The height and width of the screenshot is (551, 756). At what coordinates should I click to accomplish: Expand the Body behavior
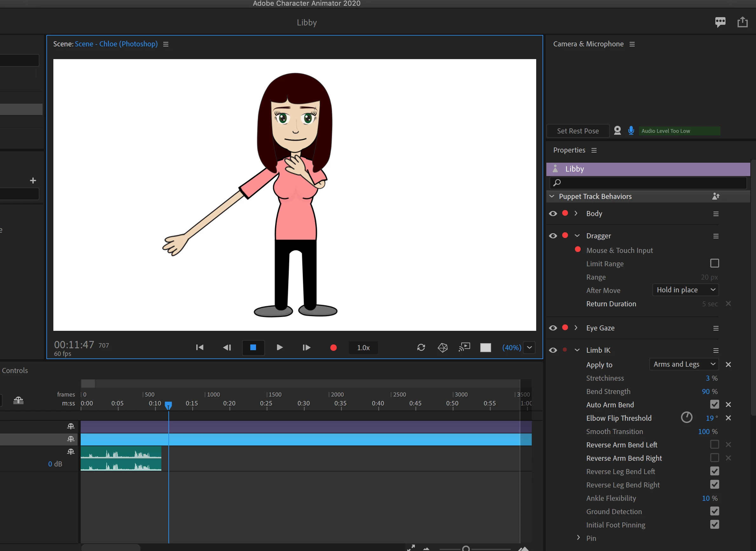click(576, 214)
